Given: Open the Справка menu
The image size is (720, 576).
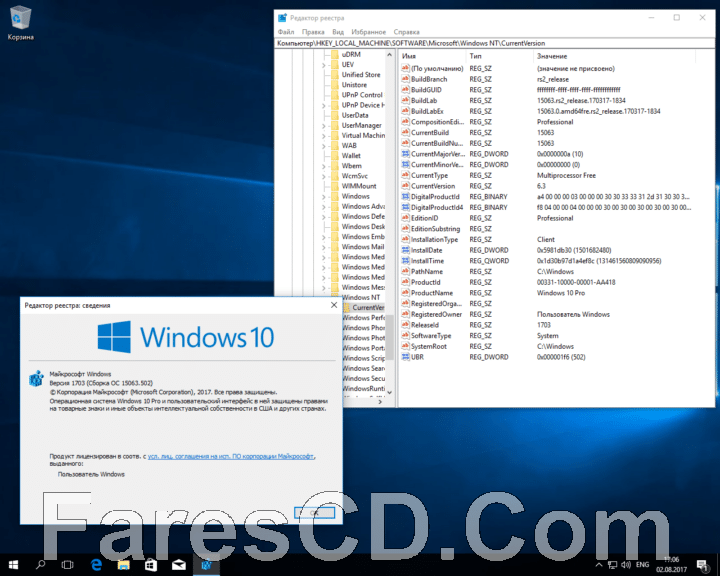Looking at the screenshot, I should (x=406, y=32).
